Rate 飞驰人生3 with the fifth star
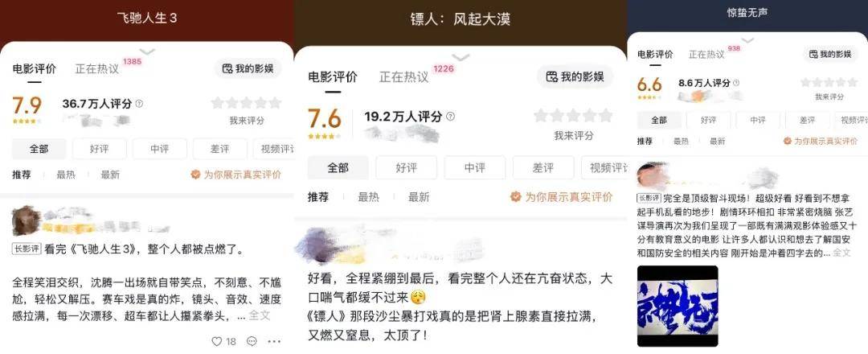This screenshot has width=868, height=354. click(275, 102)
